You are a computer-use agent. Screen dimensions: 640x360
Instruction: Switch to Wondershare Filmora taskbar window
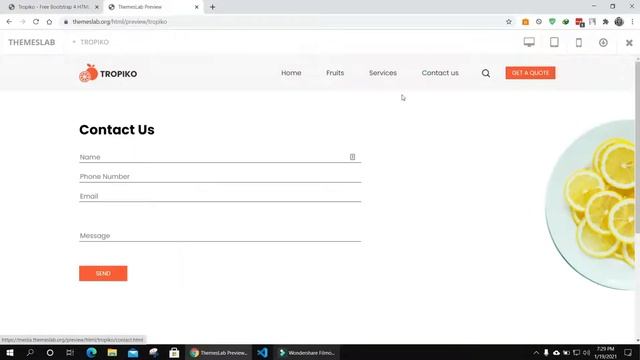307,353
